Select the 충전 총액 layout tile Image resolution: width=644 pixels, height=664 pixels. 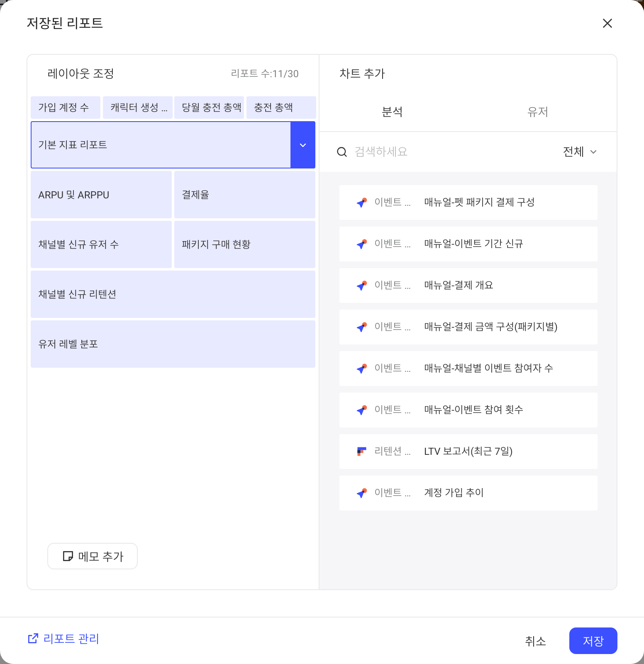(281, 107)
